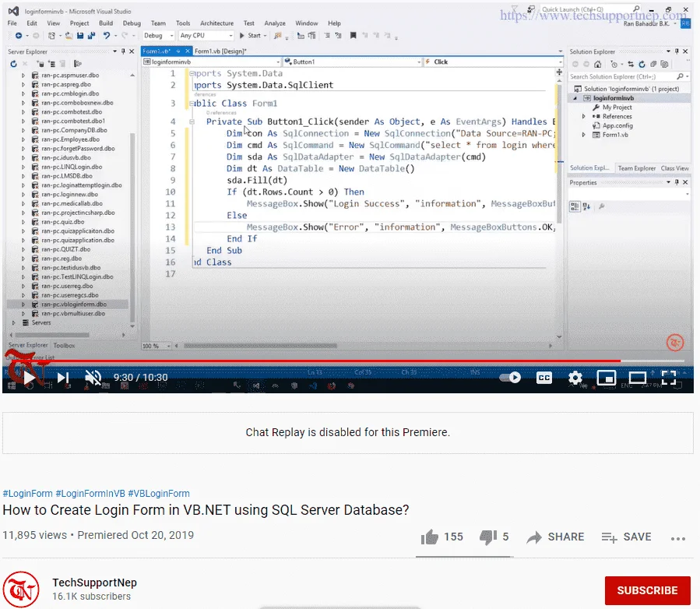Toggle autoplay switch
This screenshot has height=609, width=700.
pyautogui.click(x=510, y=378)
